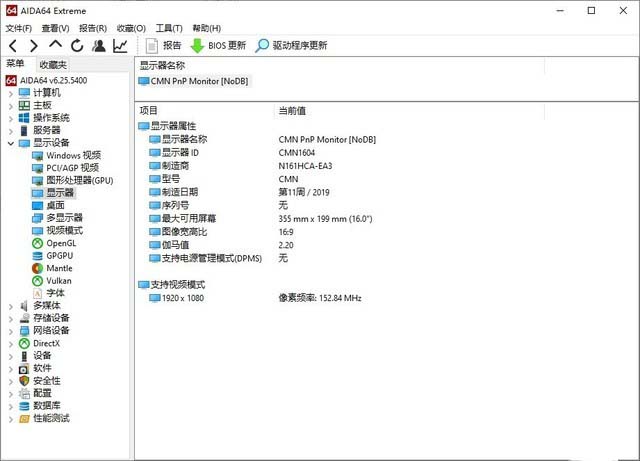
Task: Open the 报告(R) menu
Action: pos(93,28)
